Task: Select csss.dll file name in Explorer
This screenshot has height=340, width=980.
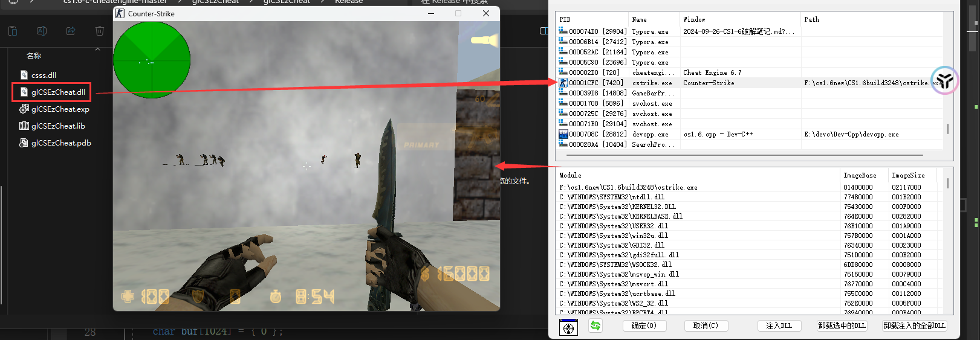Action: tap(44, 75)
